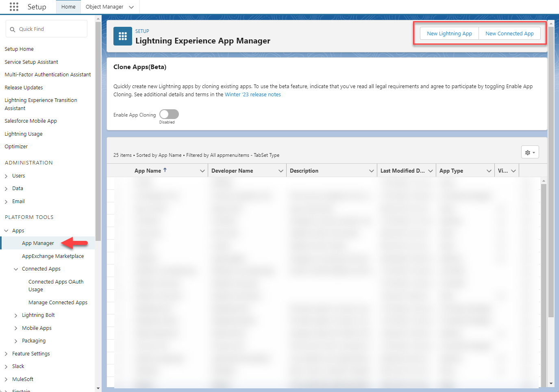
Task: Click into the Quick Find search field
Action: (46, 29)
